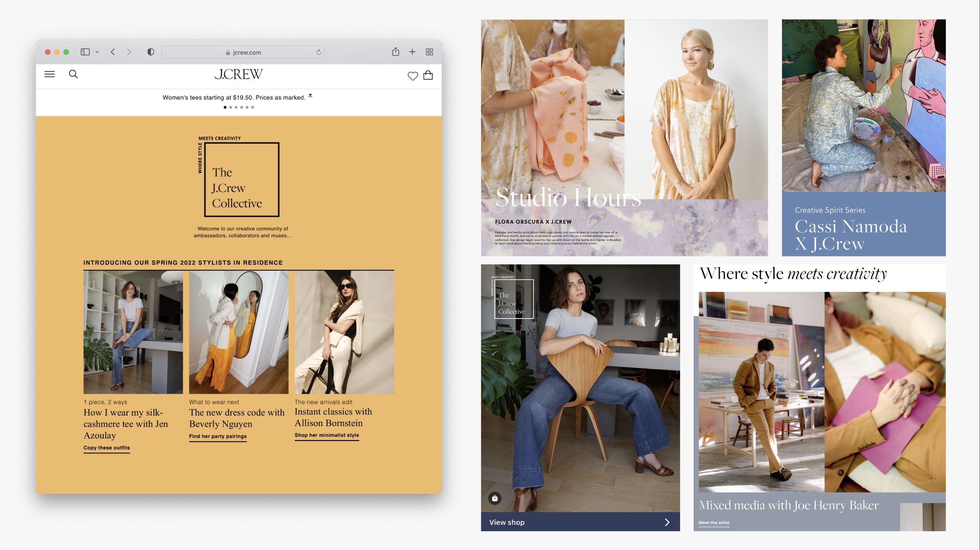980x550 pixels.
Task: Open the 'Cassi Namoda X J.Crew' card
Action: (x=864, y=138)
